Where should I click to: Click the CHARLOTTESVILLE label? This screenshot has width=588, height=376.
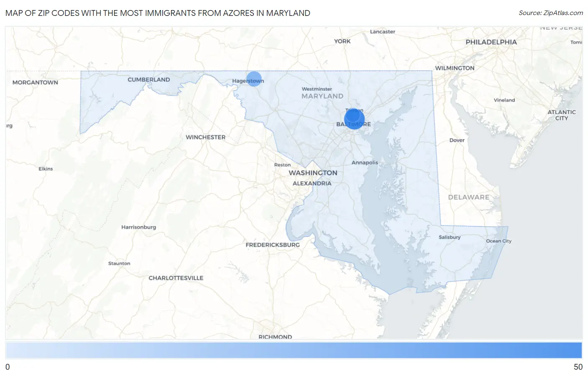[176, 278]
